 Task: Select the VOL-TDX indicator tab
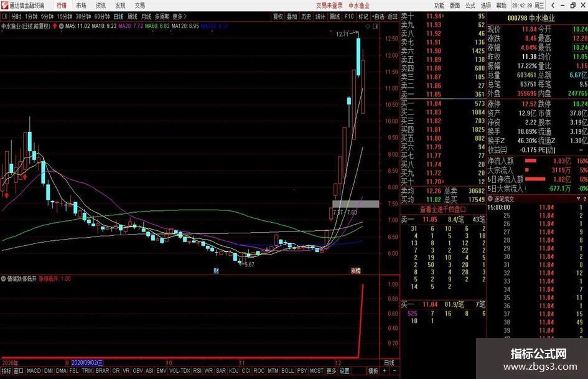point(180,371)
